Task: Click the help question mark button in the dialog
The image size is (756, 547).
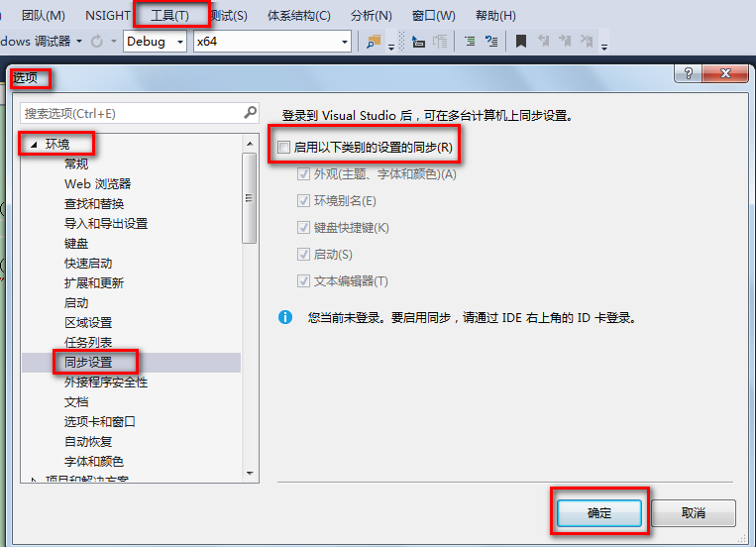Action: 688,73
